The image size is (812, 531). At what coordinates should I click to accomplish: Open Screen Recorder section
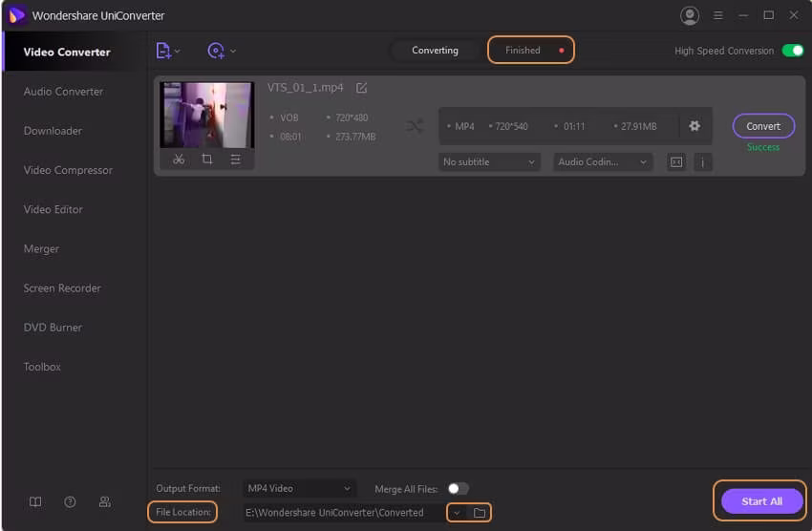point(62,288)
